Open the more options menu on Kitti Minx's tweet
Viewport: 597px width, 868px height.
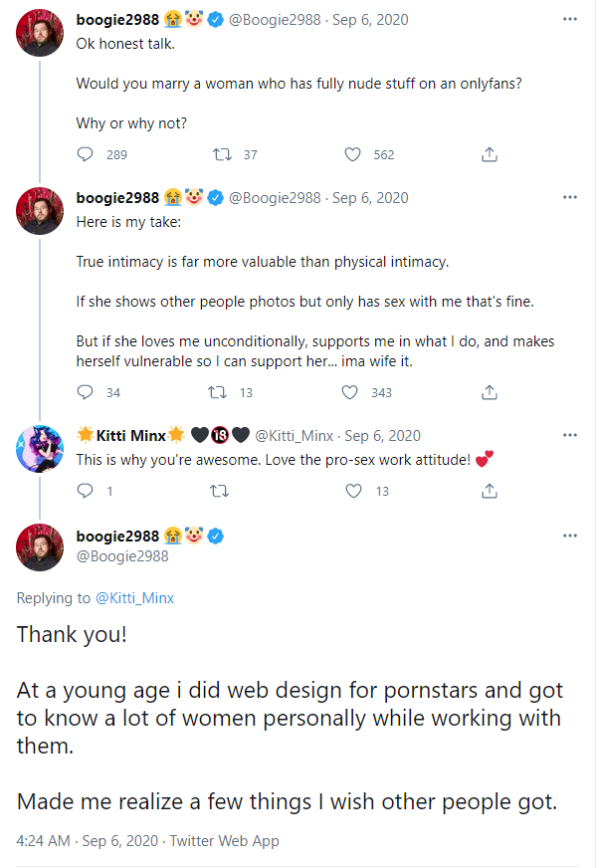tap(569, 435)
